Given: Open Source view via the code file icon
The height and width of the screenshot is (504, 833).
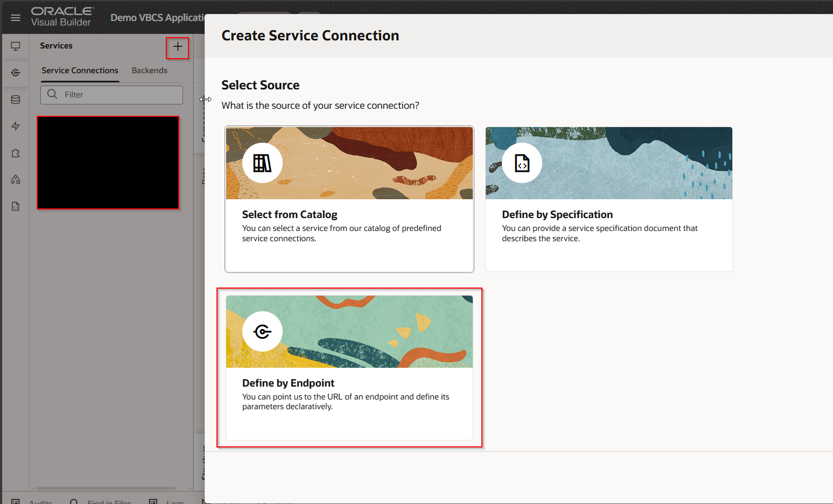Looking at the screenshot, I should (16, 206).
